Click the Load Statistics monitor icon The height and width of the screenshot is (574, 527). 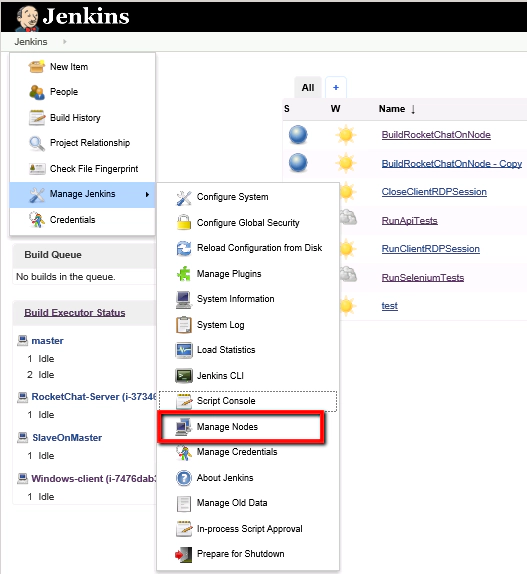[x=184, y=350]
